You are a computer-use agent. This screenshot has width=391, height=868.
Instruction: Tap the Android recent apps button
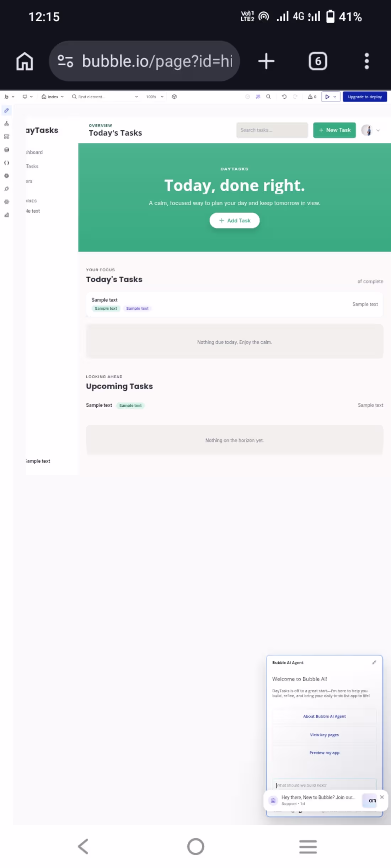tap(308, 846)
